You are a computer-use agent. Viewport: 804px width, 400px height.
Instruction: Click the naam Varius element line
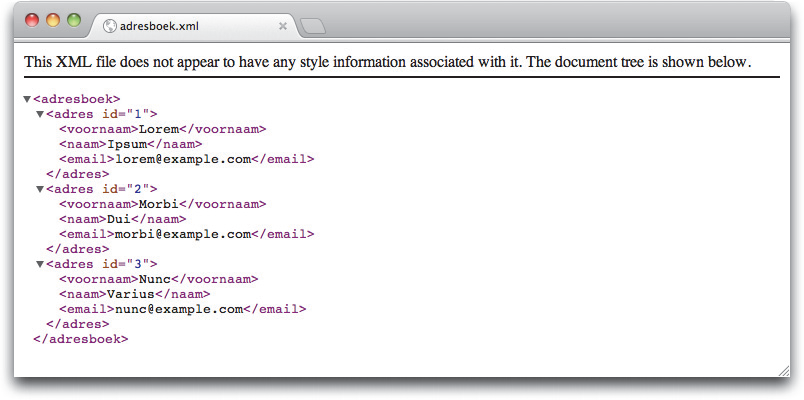tap(134, 294)
